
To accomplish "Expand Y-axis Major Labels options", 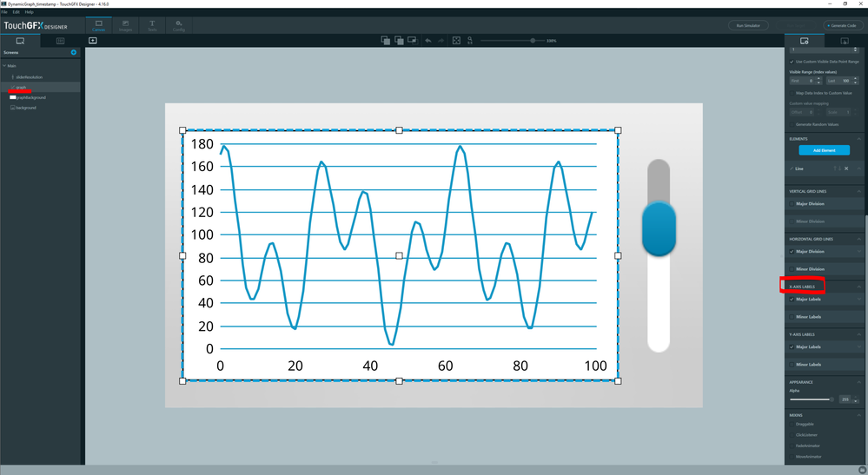I will click(x=859, y=346).
